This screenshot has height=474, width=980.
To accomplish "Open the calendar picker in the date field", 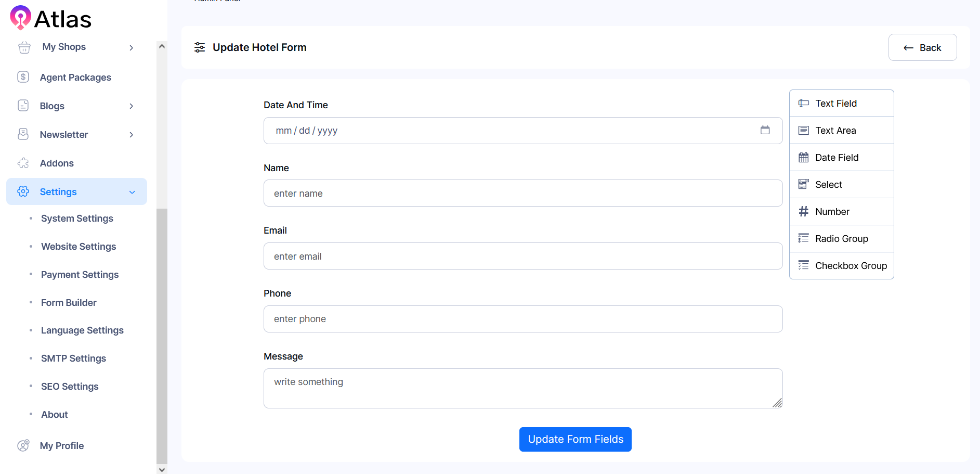I will pyautogui.click(x=765, y=130).
